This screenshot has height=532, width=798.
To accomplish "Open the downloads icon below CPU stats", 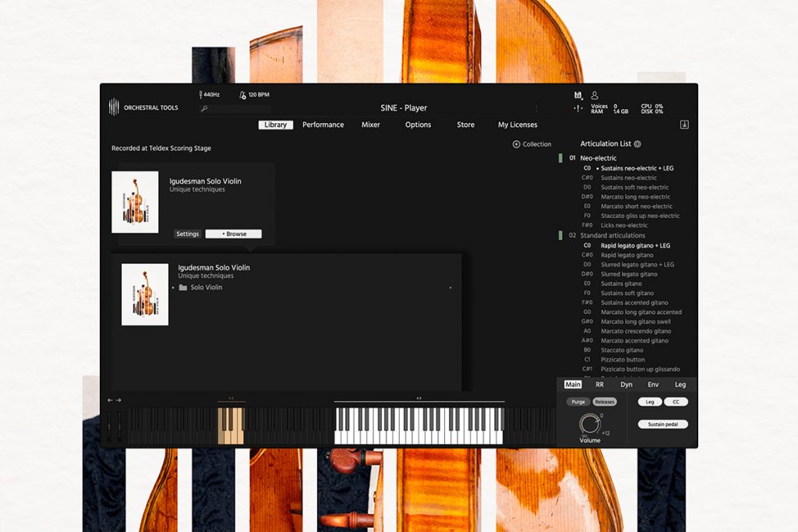I will 684,125.
